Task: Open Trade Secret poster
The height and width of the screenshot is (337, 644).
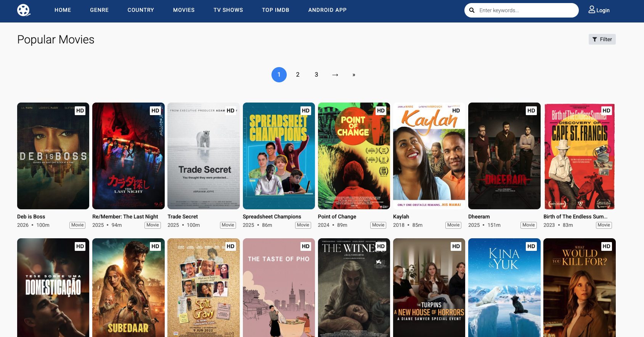Action: point(204,156)
